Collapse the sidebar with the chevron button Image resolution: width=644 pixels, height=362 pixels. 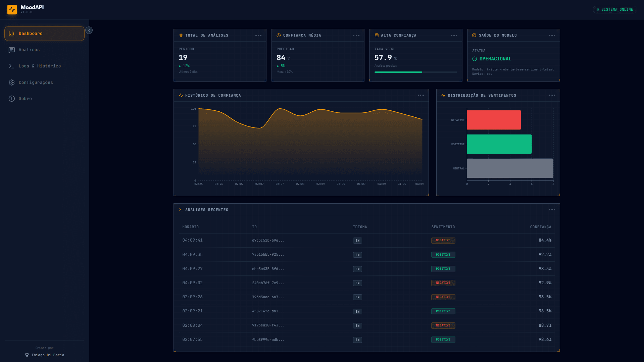tap(89, 30)
